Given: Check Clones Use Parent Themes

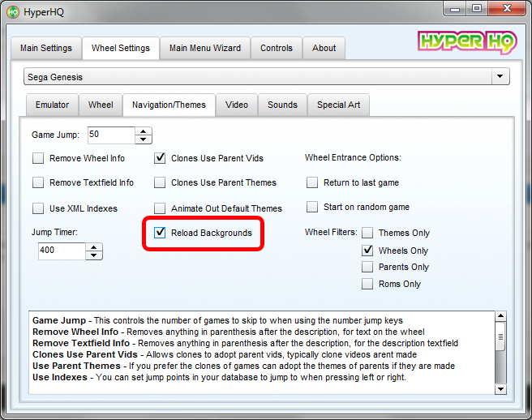Looking at the screenshot, I should tap(160, 182).
